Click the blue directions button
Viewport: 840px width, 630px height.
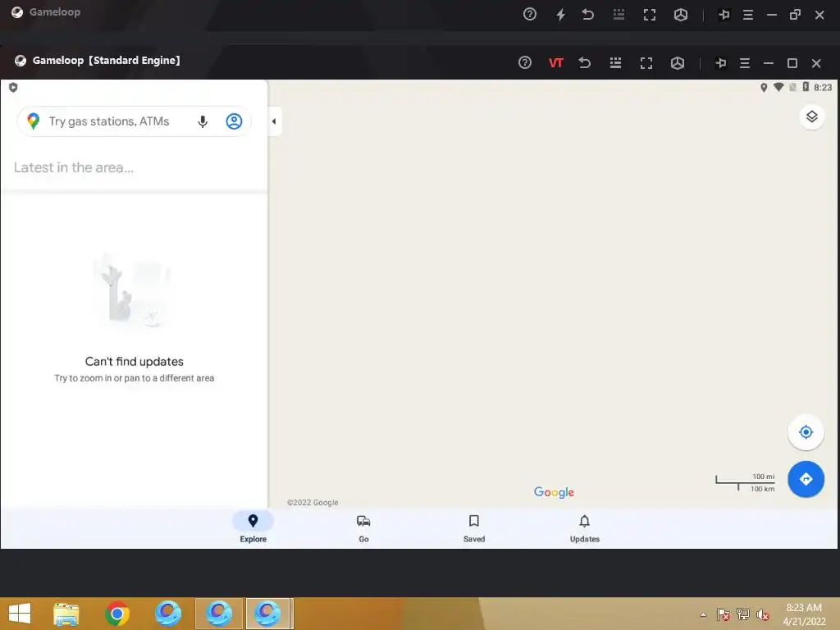[x=806, y=479]
